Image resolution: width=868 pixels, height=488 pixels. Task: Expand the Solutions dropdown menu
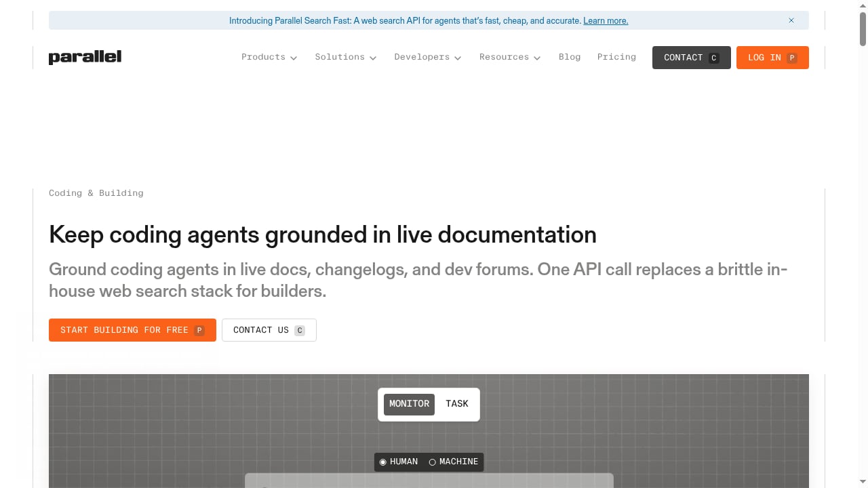click(x=346, y=57)
